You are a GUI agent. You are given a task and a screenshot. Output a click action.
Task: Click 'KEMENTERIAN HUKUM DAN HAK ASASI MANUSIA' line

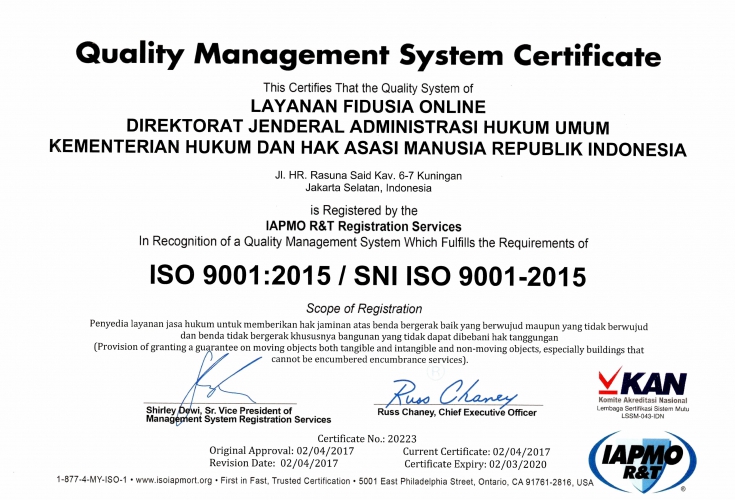point(270,147)
